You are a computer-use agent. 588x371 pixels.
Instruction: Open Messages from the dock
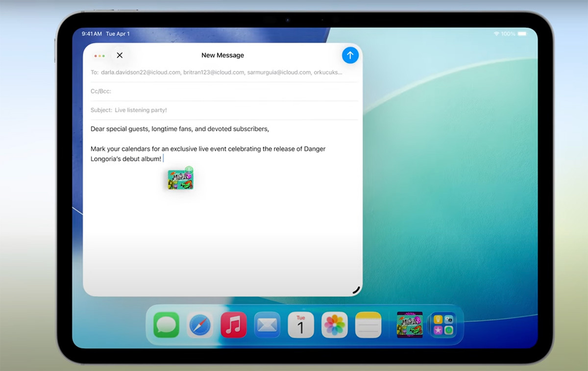pos(165,325)
